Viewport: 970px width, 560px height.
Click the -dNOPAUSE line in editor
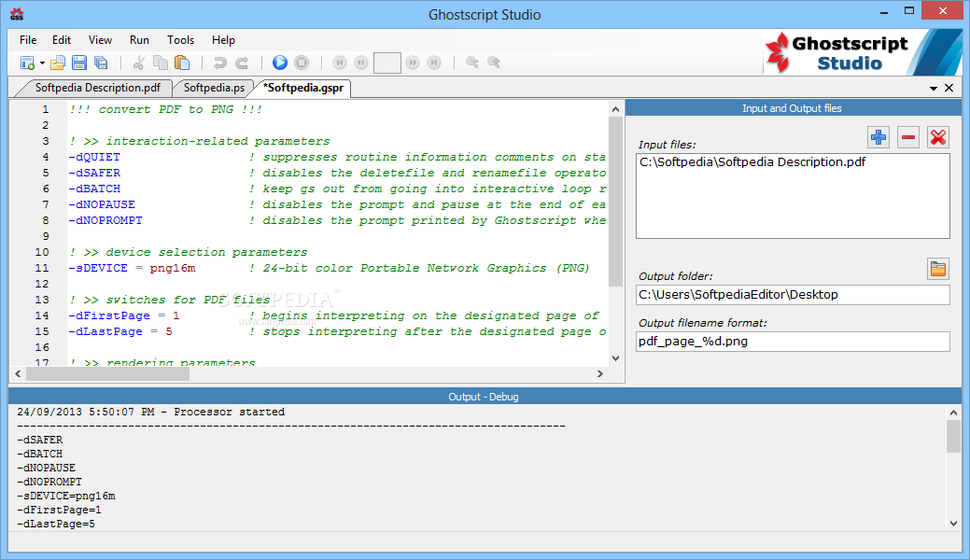pos(337,204)
